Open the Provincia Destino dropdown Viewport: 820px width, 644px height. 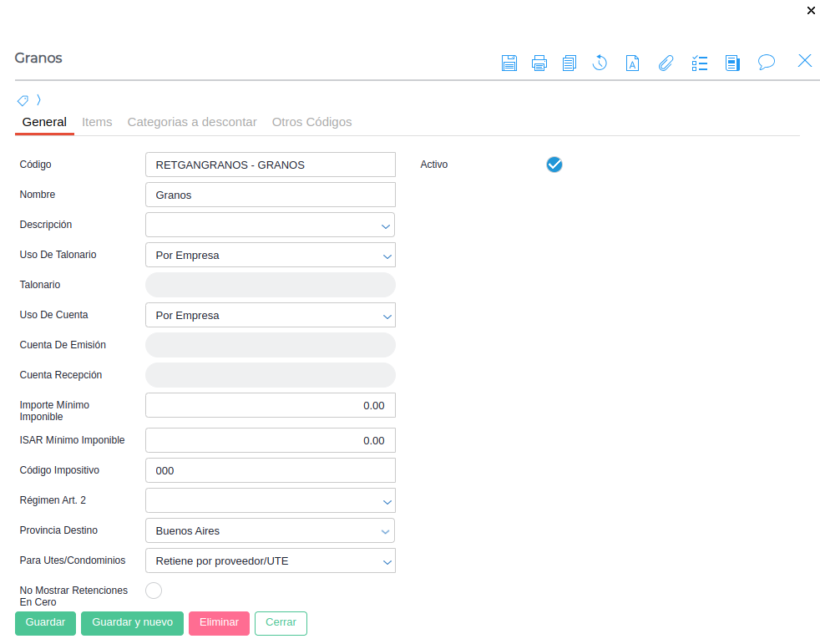click(x=270, y=530)
